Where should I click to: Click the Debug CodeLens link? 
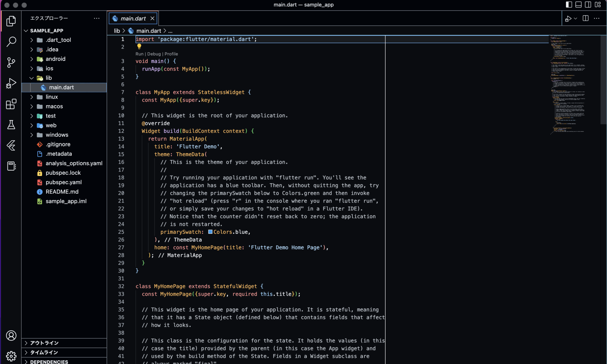[x=154, y=54]
